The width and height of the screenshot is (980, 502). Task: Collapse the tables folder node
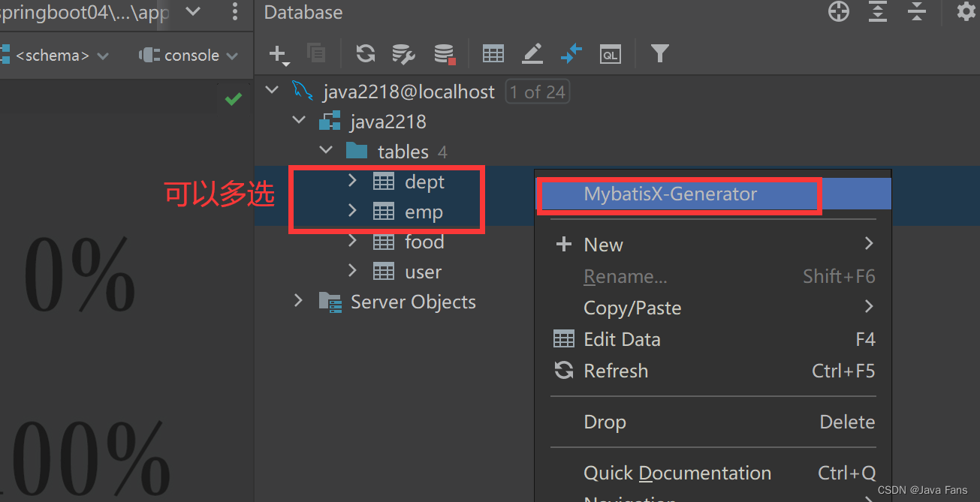pyautogui.click(x=326, y=151)
